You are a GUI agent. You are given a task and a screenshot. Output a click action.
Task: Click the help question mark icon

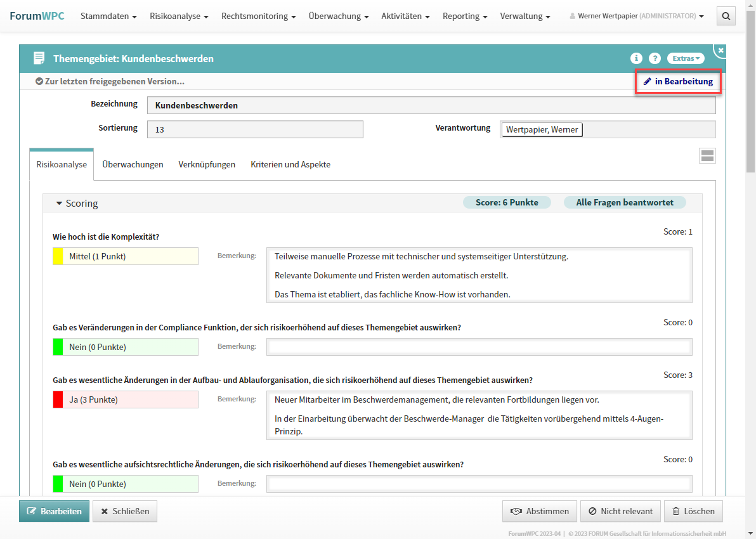pyautogui.click(x=655, y=58)
